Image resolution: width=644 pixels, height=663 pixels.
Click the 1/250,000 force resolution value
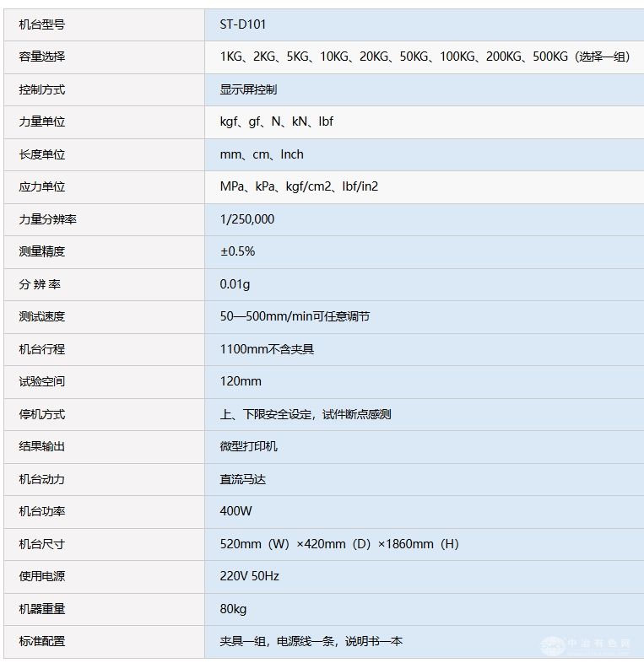coord(246,219)
